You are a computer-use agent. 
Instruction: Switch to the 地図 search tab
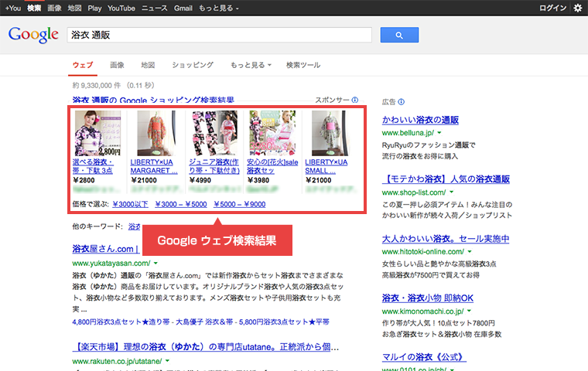tap(148, 65)
